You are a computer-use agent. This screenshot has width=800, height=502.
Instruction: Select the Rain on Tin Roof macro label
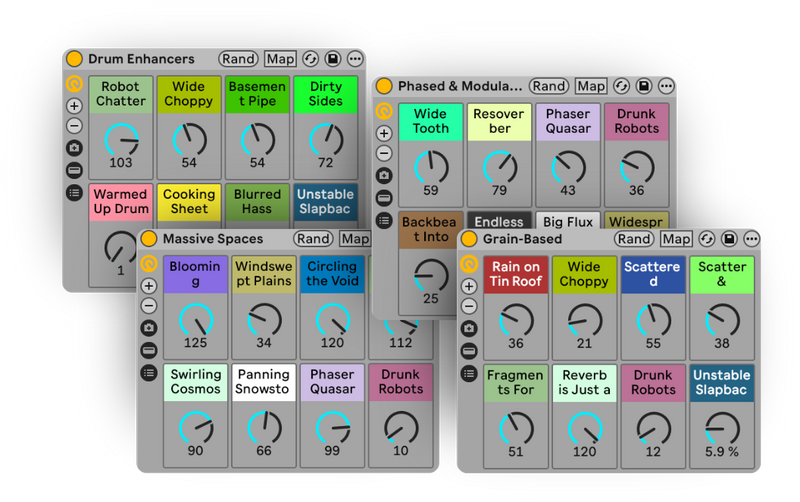pos(515,274)
